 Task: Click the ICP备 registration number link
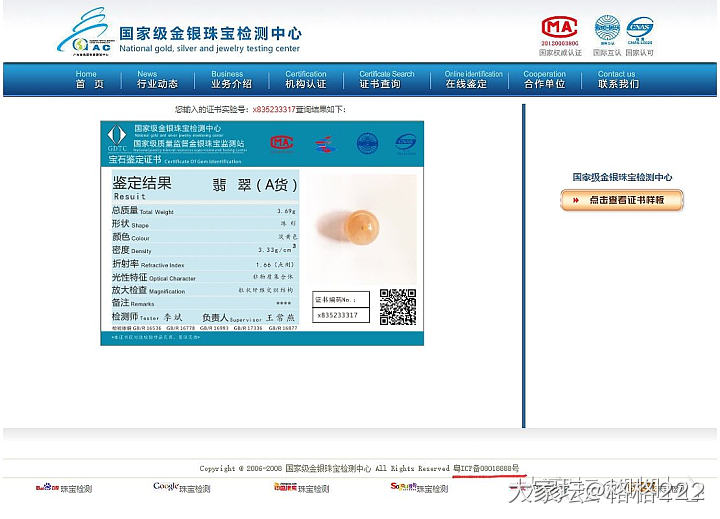click(x=489, y=468)
